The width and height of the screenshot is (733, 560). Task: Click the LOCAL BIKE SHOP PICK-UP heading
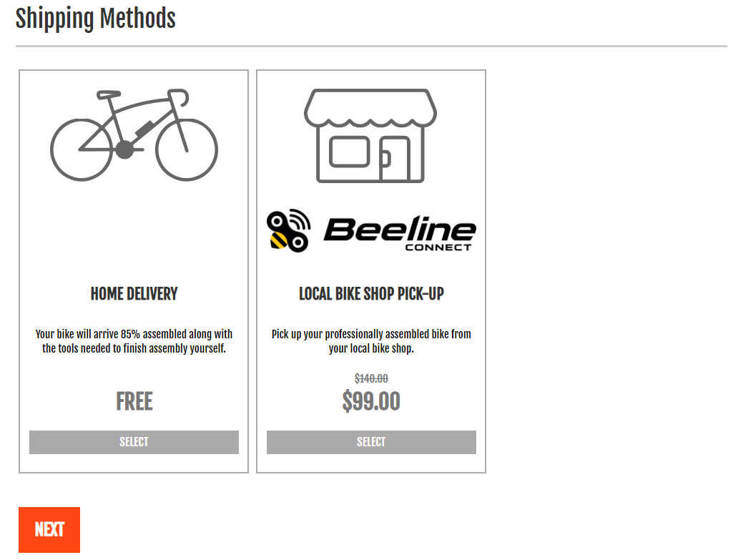371,294
